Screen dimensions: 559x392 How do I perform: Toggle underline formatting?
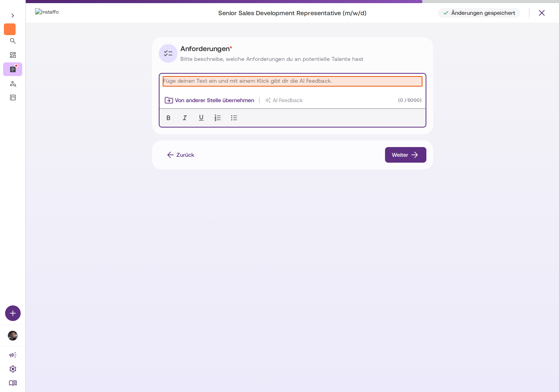201,118
